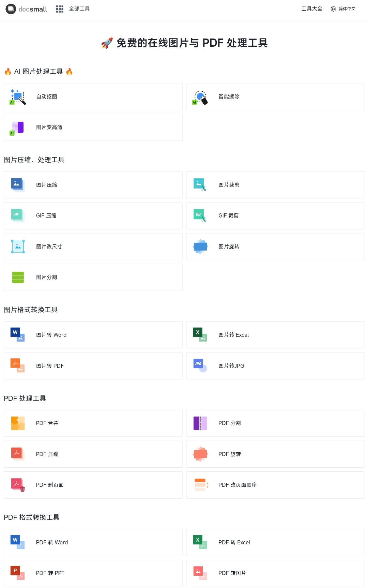
Task: Click the PDF 改页面顺序 reorder icon
Action: (201, 485)
